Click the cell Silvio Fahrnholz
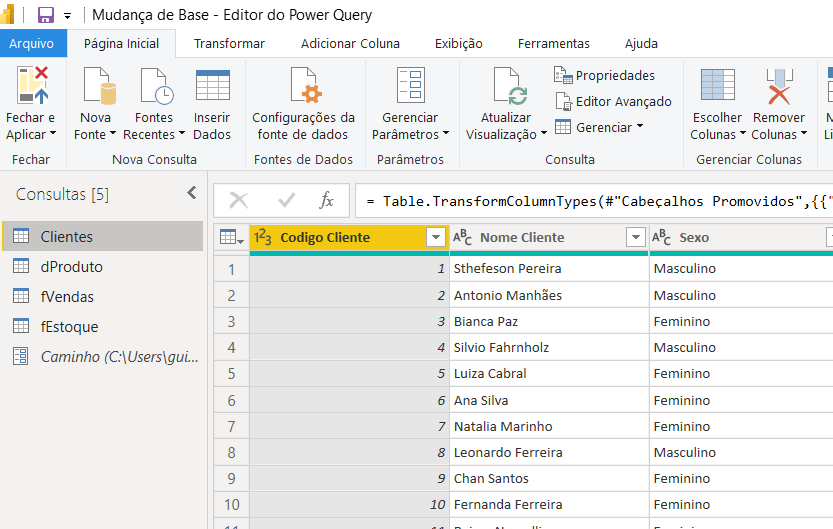Image resolution: width=833 pixels, height=529 pixels. point(549,347)
